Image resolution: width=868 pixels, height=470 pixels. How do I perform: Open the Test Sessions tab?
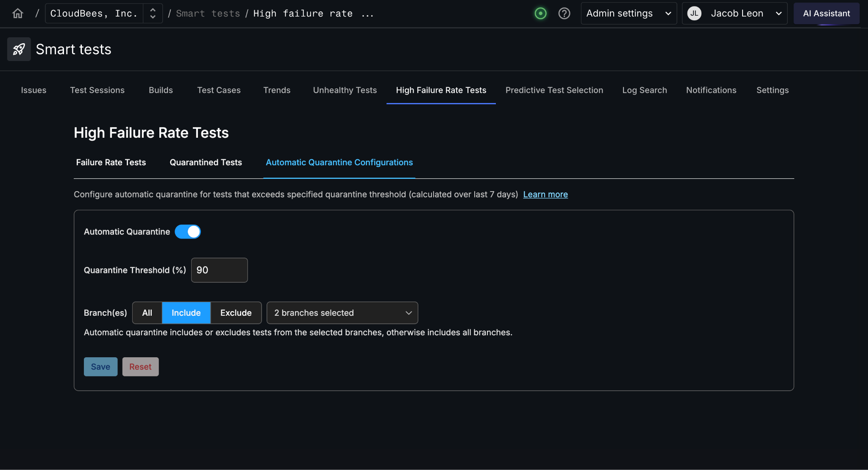coord(97,90)
